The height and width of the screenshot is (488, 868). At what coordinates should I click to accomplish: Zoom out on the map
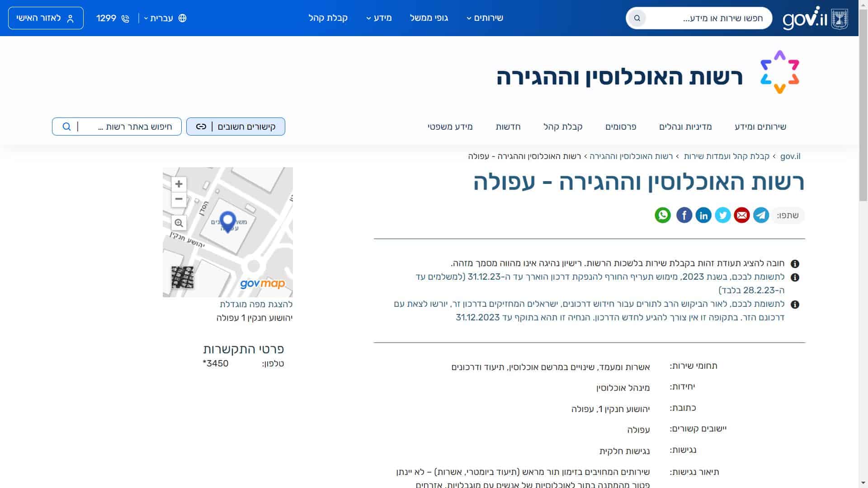coord(179,199)
